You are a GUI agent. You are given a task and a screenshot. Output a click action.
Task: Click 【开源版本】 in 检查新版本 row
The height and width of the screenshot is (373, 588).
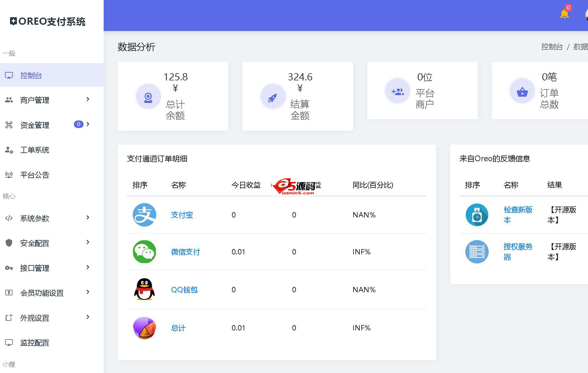562,215
